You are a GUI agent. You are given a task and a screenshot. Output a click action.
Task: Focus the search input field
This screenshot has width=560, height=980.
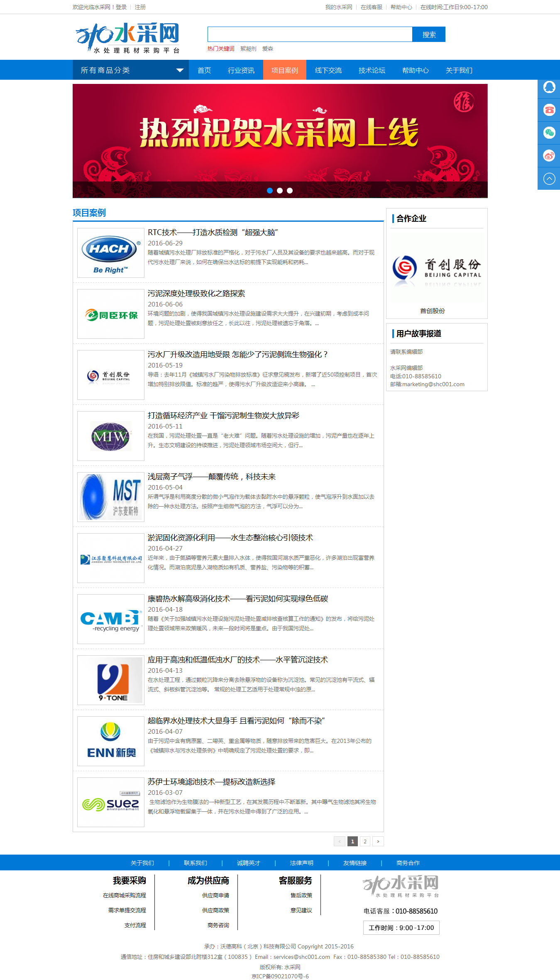coord(310,34)
